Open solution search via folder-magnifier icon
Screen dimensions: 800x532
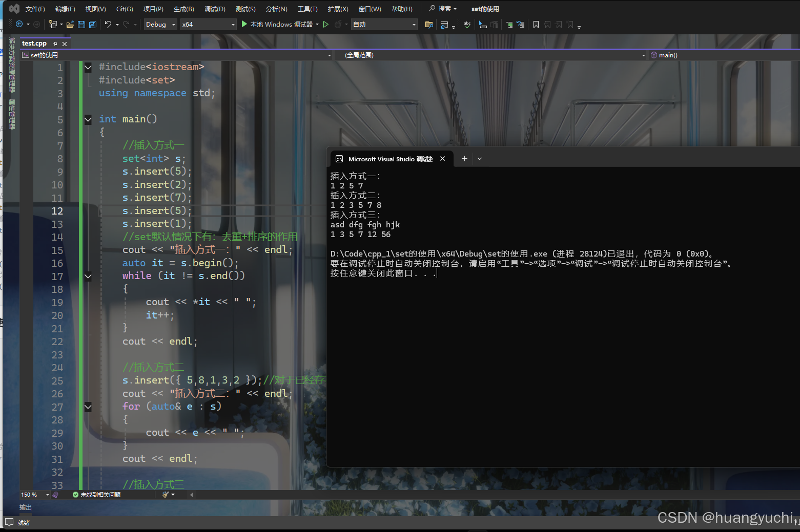(x=429, y=25)
